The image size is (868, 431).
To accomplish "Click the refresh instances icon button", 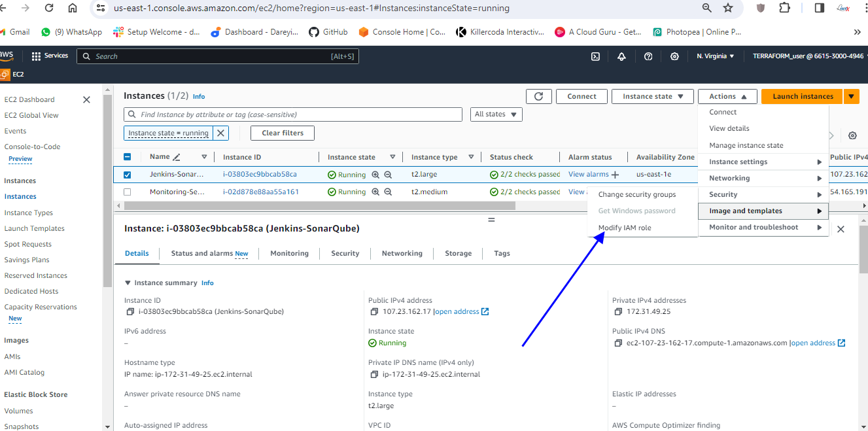I will pos(538,96).
